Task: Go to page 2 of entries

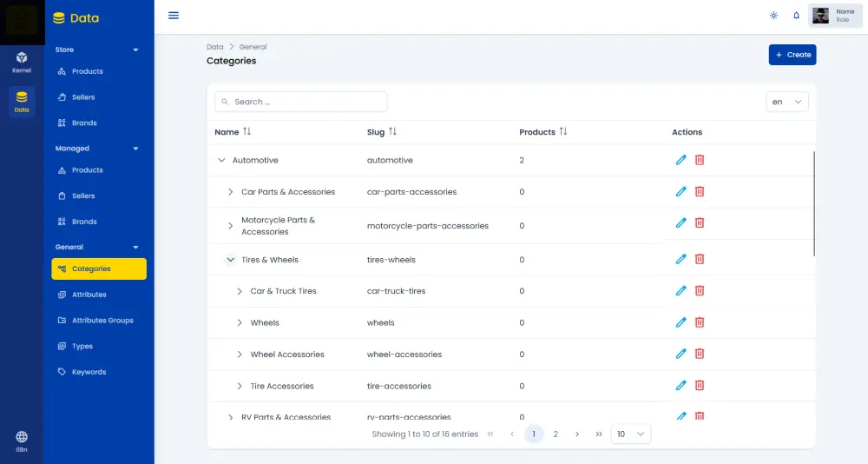Action: (x=556, y=434)
